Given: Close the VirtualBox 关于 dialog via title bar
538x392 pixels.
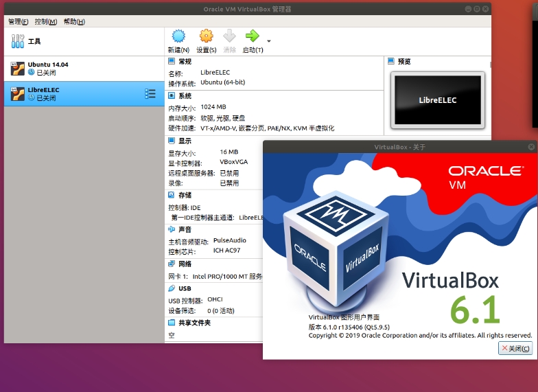Looking at the screenshot, I should click(531, 147).
